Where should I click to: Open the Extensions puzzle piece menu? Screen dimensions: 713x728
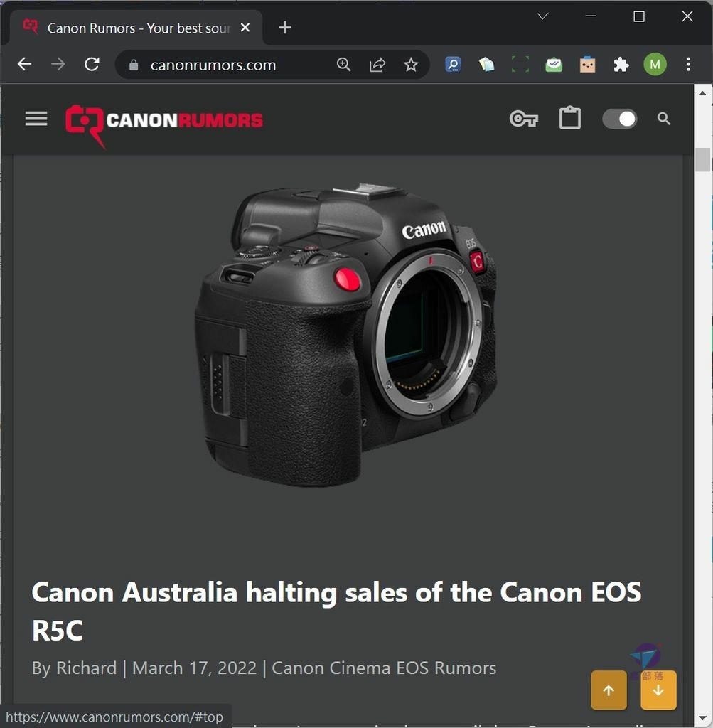tap(621, 64)
